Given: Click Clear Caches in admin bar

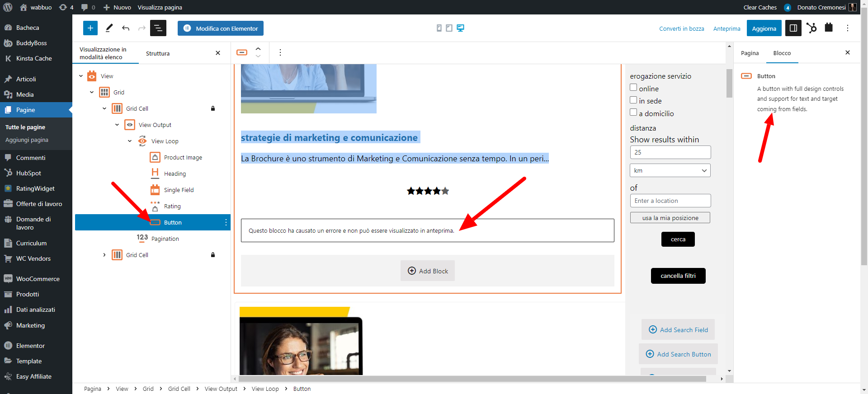Looking at the screenshot, I should coord(760,7).
